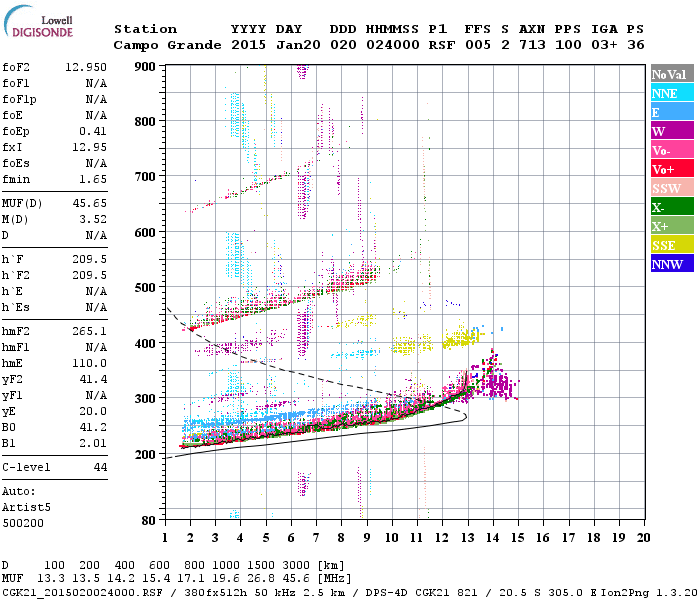
Task: Click the CGK21_2015020024000.RSF file name
Action: (x=83, y=593)
